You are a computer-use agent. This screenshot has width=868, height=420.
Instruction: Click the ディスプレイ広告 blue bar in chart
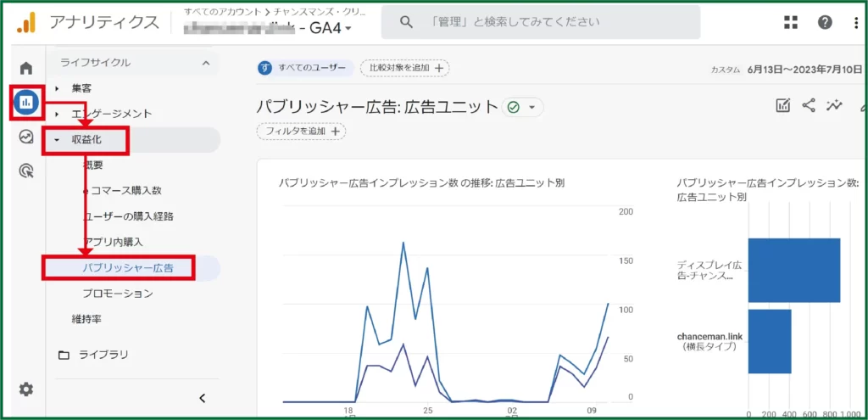point(793,270)
